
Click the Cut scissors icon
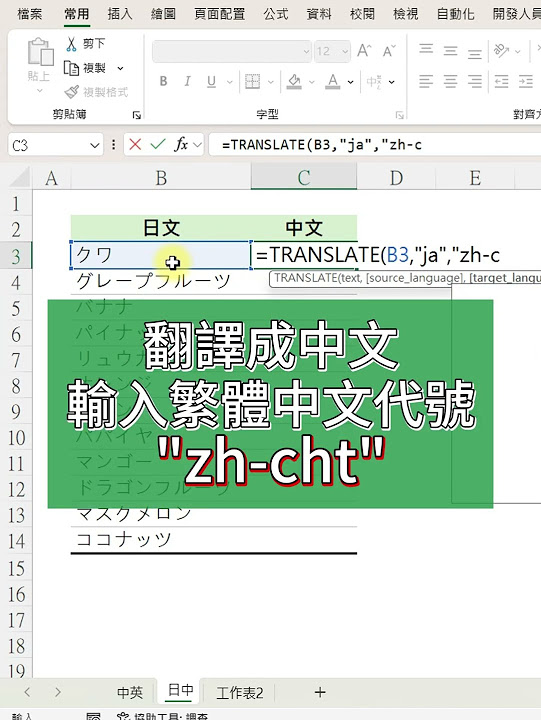(x=71, y=44)
